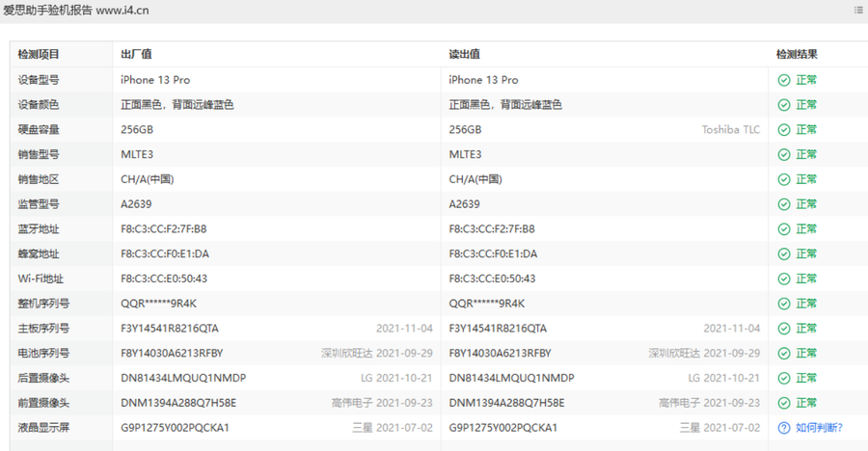Click factory sales model MLTE3
The width and height of the screenshot is (868, 451).
click(x=137, y=154)
